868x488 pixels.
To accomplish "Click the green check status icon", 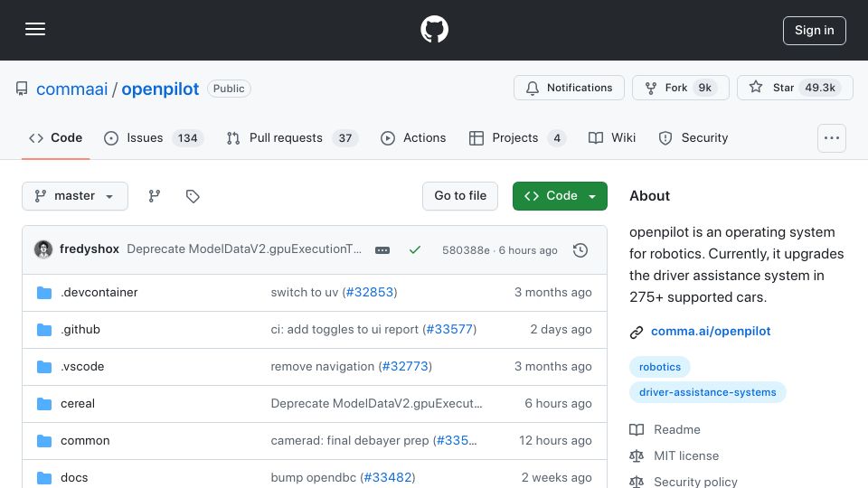I will pos(415,250).
